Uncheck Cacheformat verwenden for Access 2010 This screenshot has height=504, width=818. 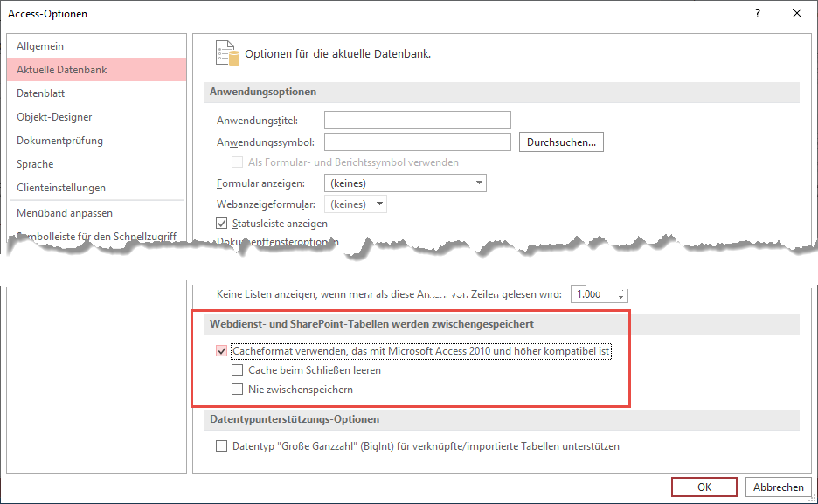(222, 350)
